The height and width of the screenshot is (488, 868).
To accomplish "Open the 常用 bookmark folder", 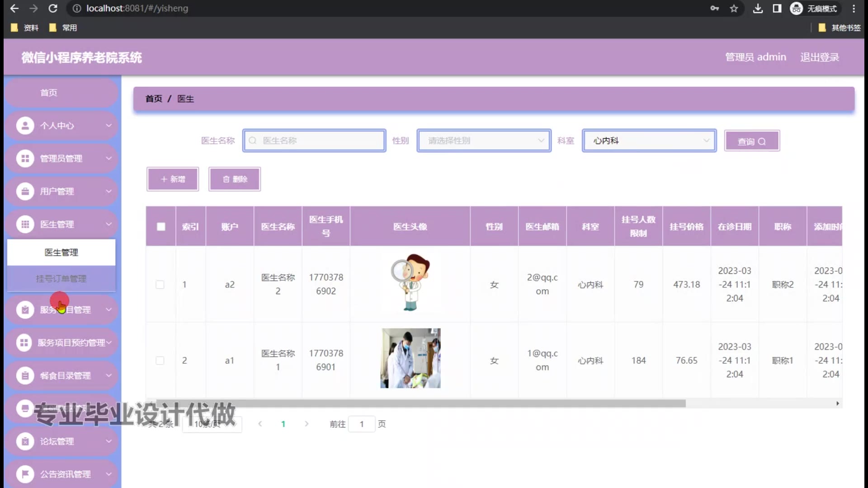I will [63, 28].
